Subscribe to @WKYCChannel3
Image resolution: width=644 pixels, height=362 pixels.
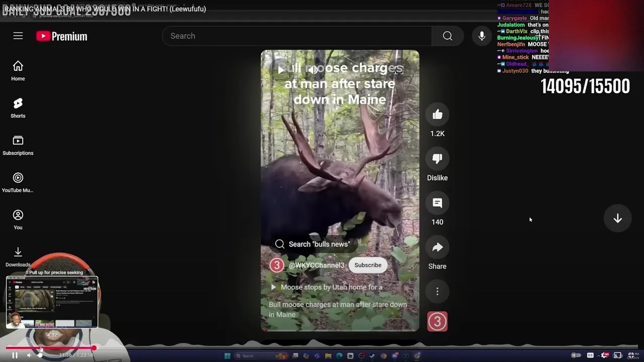coord(368,265)
